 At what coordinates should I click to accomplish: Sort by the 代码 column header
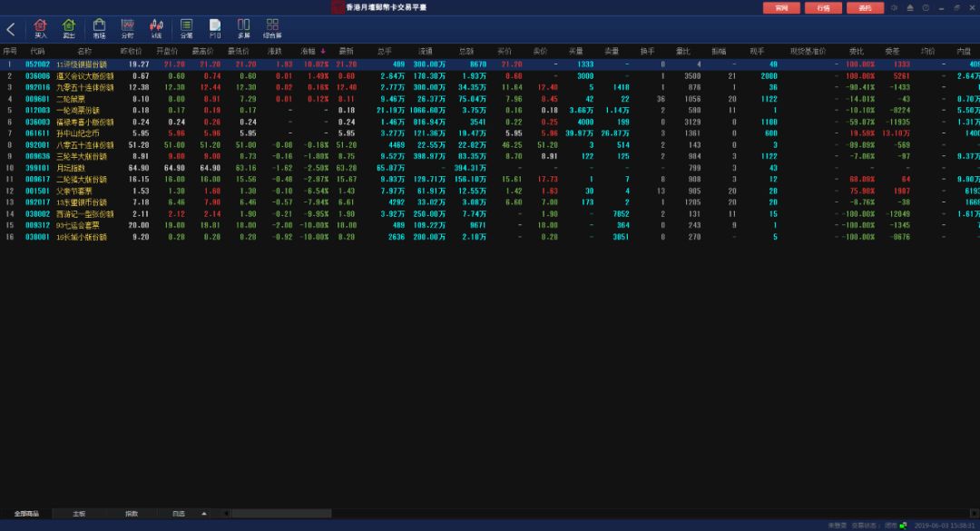[37, 52]
